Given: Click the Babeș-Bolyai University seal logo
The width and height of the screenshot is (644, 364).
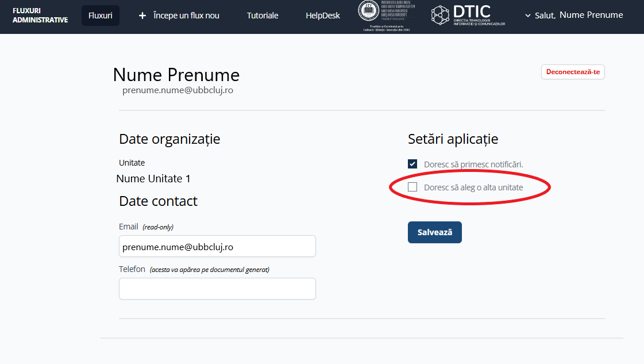Looking at the screenshot, I should tap(369, 13).
